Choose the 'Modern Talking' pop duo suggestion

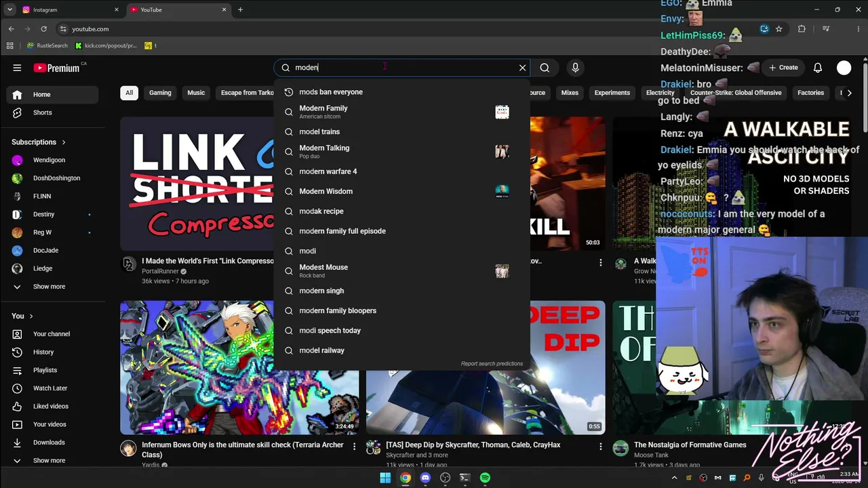click(402, 152)
